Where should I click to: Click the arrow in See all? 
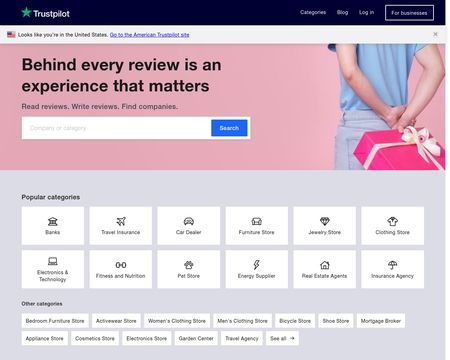click(x=292, y=338)
